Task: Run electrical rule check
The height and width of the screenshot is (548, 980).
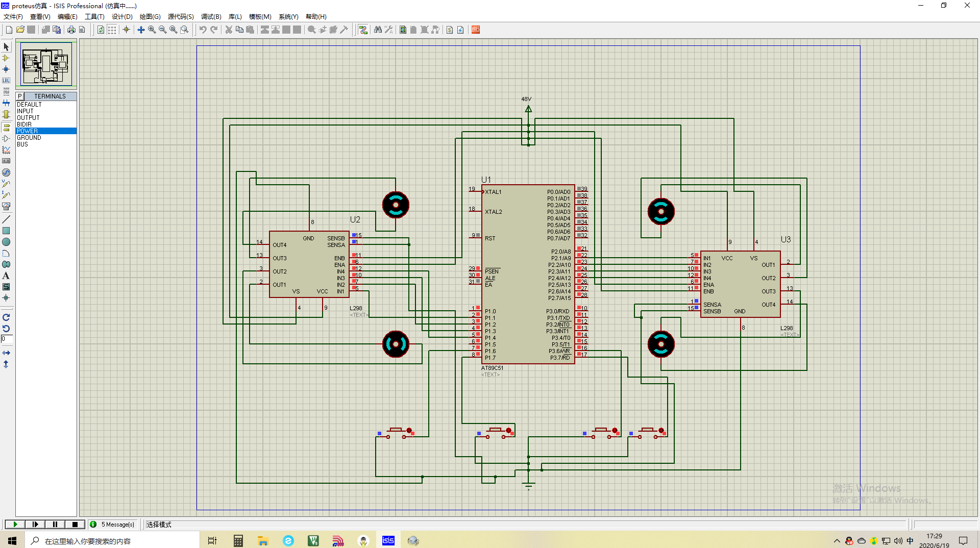Action: point(460,30)
